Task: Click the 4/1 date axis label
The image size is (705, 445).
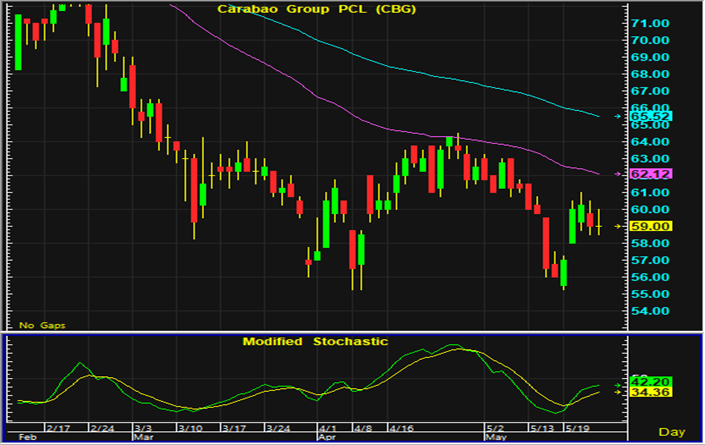Action: [327, 428]
